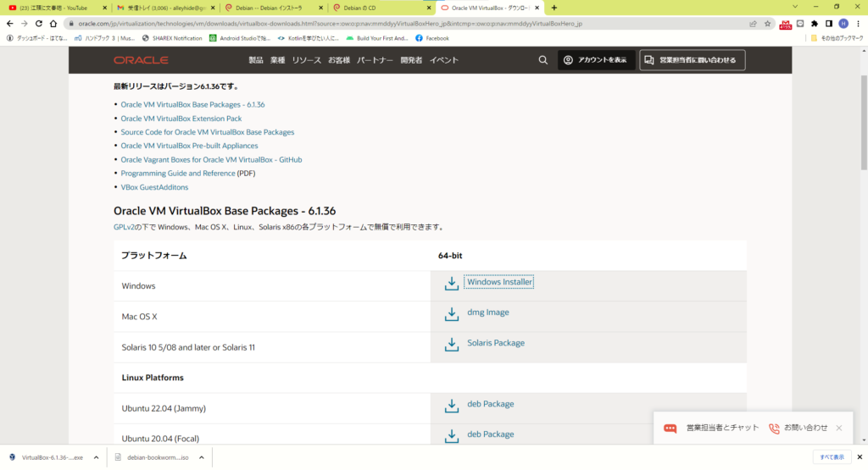The image size is (868, 470).
Task: Open Source Code for VirtualBox Base Packages link
Action: pyautogui.click(x=208, y=132)
